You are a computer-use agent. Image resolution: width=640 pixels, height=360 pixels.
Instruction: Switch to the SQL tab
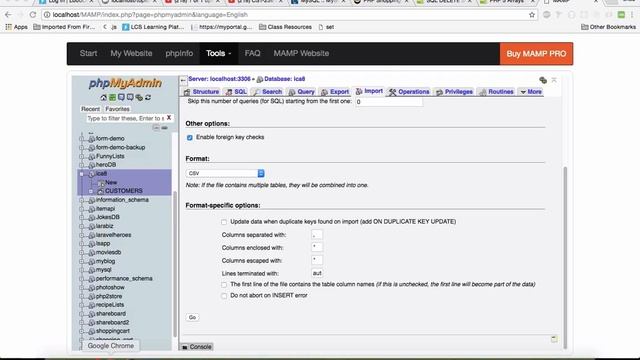(236, 92)
